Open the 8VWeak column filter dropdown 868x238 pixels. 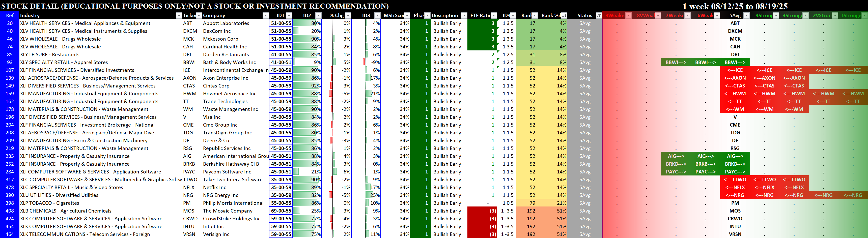[658, 15]
